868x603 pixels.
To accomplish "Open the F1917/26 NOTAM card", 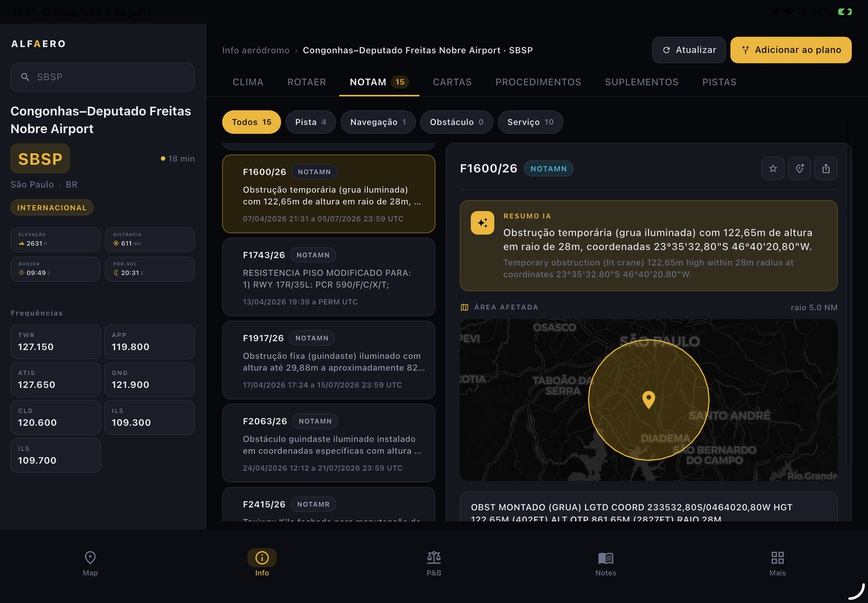I will pyautogui.click(x=329, y=360).
